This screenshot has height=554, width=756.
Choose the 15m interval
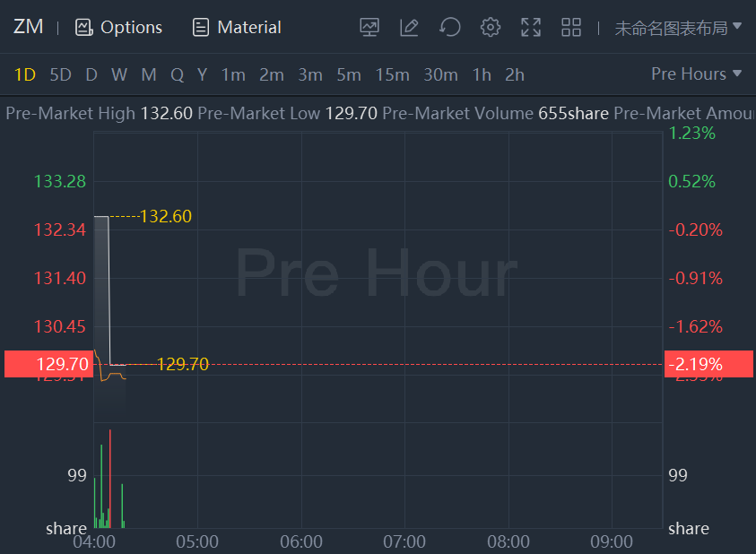tap(392, 74)
